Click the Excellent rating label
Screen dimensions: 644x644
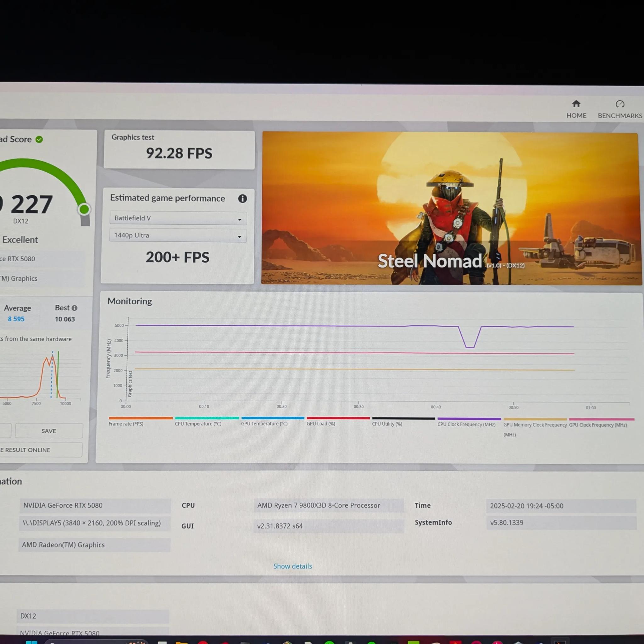click(x=20, y=240)
